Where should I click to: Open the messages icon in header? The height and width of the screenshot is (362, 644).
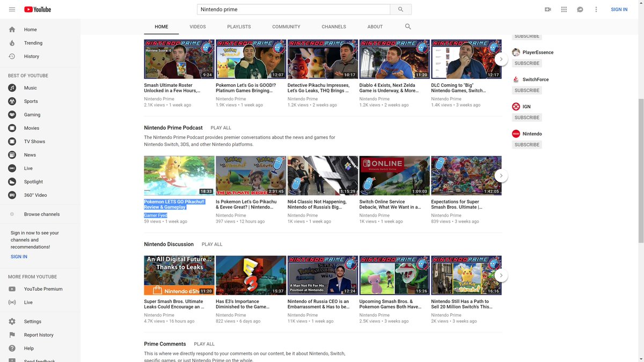tap(580, 10)
